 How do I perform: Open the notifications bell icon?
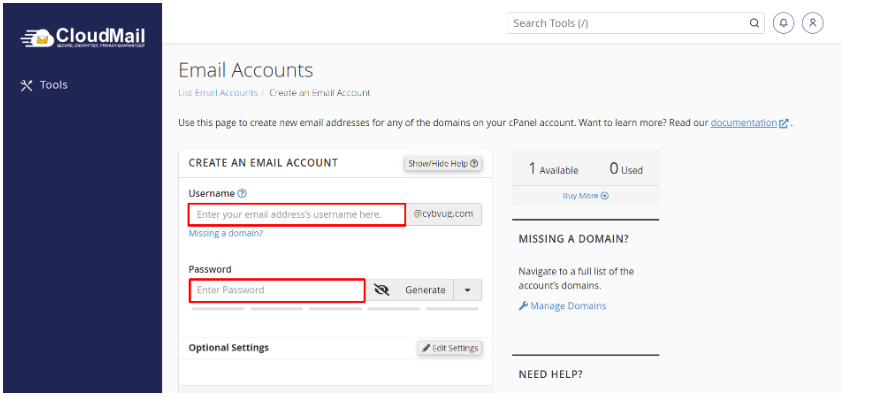[784, 23]
